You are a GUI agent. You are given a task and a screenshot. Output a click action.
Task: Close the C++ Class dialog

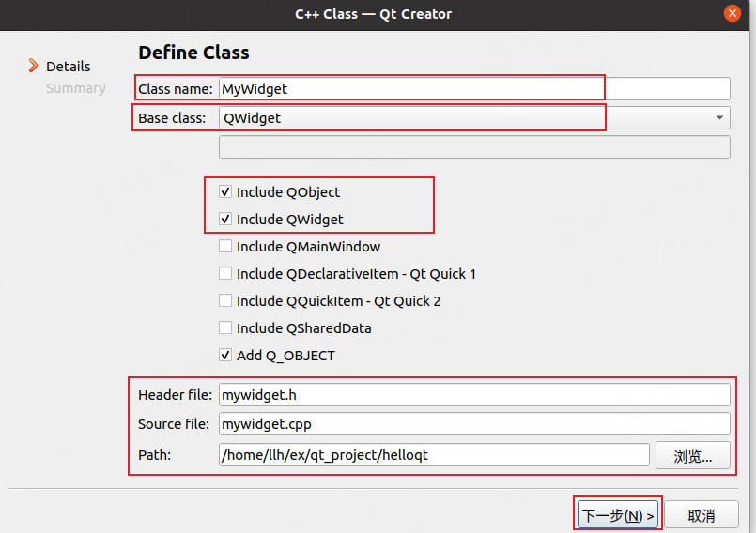click(x=732, y=13)
